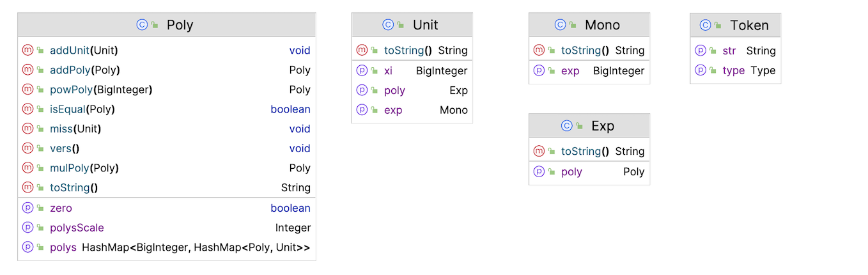Screen dimensions: 868x275
Task: Select the exp BigInteger property in Mono
Action: pyautogui.click(x=589, y=71)
